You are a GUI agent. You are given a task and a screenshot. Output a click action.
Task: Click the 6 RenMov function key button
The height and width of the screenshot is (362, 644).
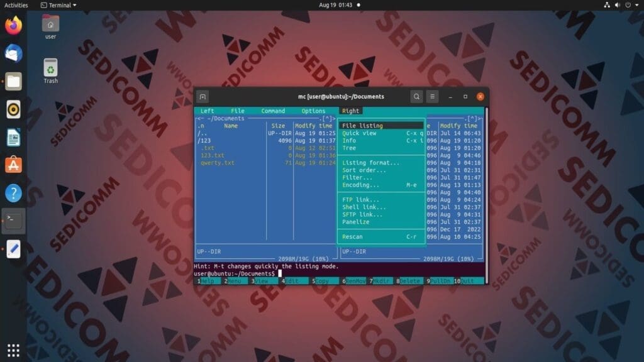pyautogui.click(x=353, y=281)
